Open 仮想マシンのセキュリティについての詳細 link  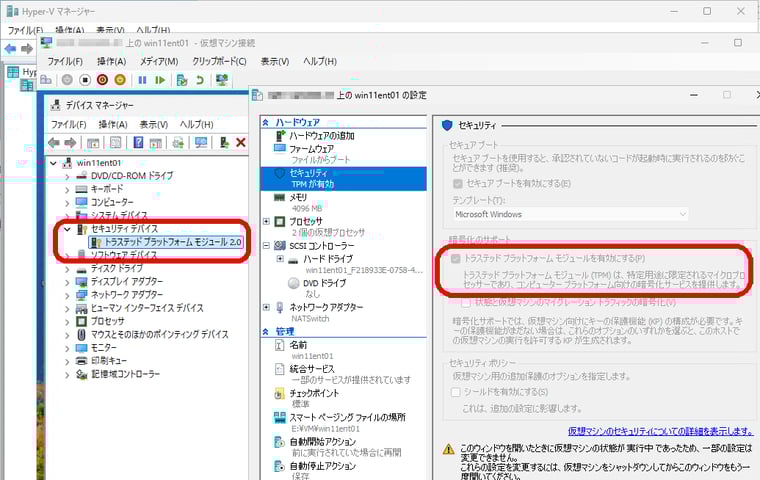point(661,431)
